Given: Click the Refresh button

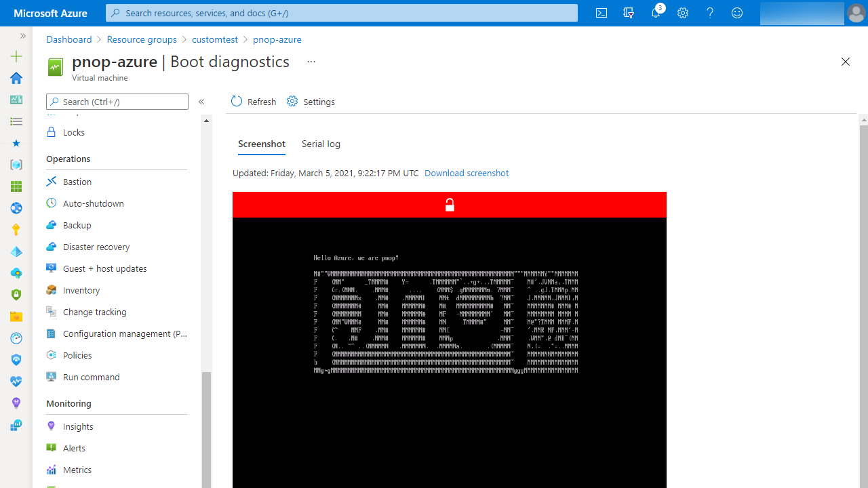Looking at the screenshot, I should [254, 102].
